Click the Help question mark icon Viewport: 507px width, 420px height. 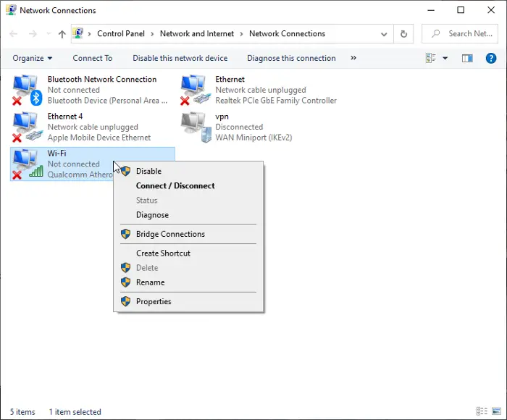pyautogui.click(x=490, y=58)
